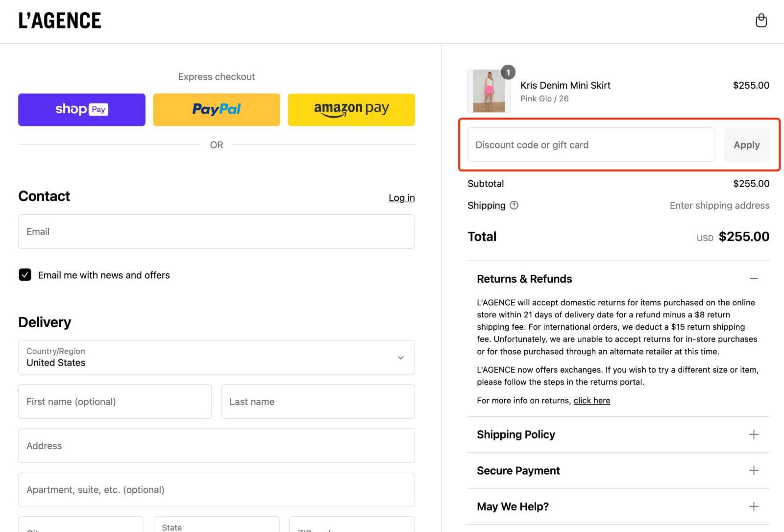Screen dimensions: 784x532
Task: Open the returns 'click here' link
Action: [x=591, y=401]
